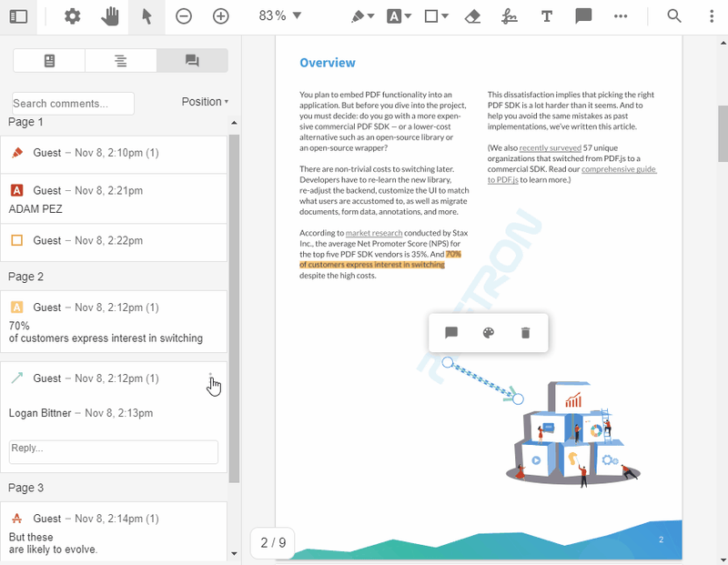The height and width of the screenshot is (565, 728).
Task: Open the view settings gear
Action: coord(72,16)
